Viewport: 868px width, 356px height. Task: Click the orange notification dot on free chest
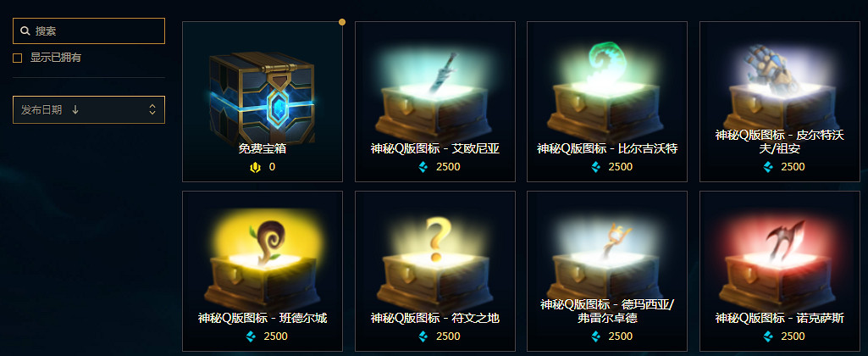coord(342,22)
